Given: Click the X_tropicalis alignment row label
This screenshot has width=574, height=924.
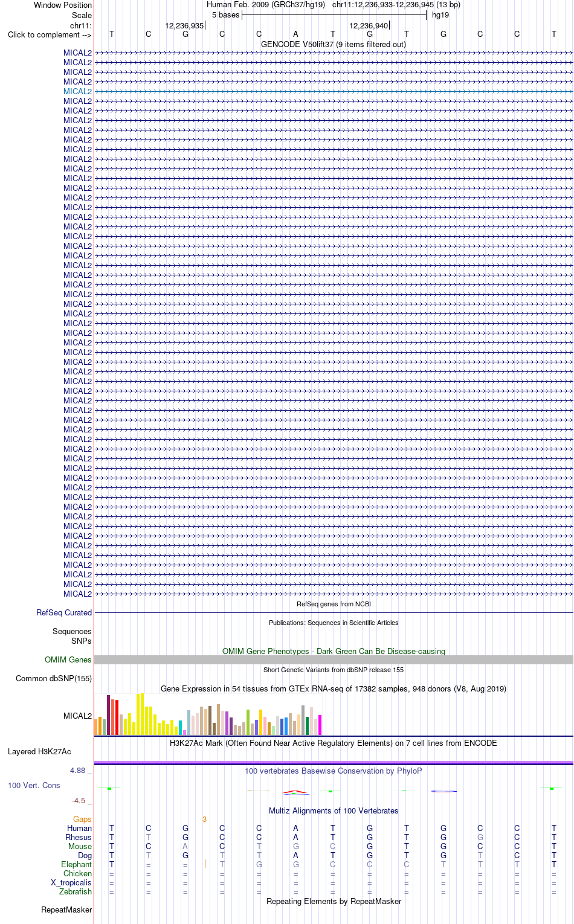Looking at the screenshot, I should (71, 882).
